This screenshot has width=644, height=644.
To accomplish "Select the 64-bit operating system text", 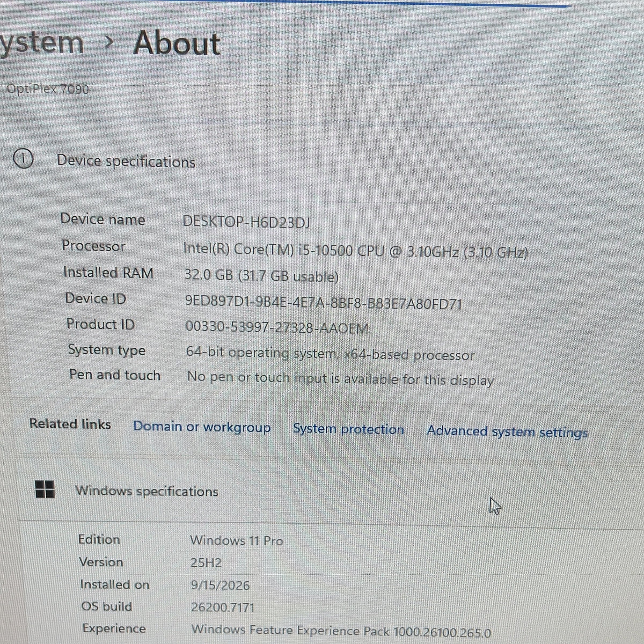I will click(x=330, y=354).
